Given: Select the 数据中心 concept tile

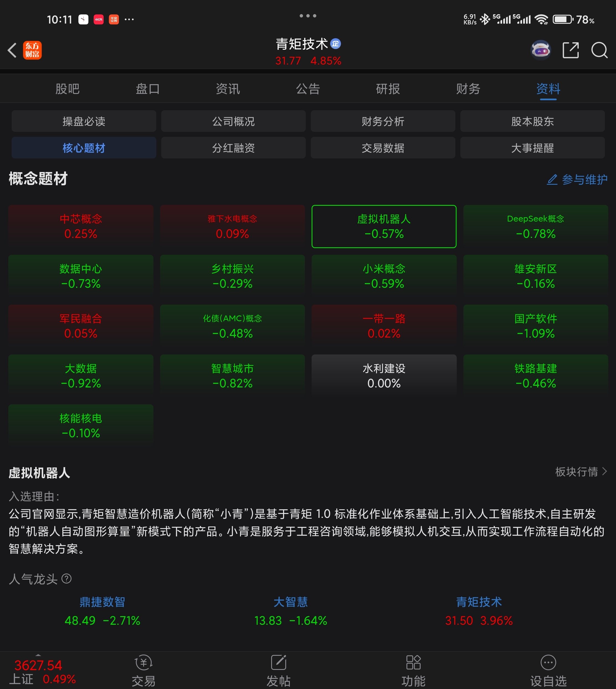Looking at the screenshot, I should (81, 276).
